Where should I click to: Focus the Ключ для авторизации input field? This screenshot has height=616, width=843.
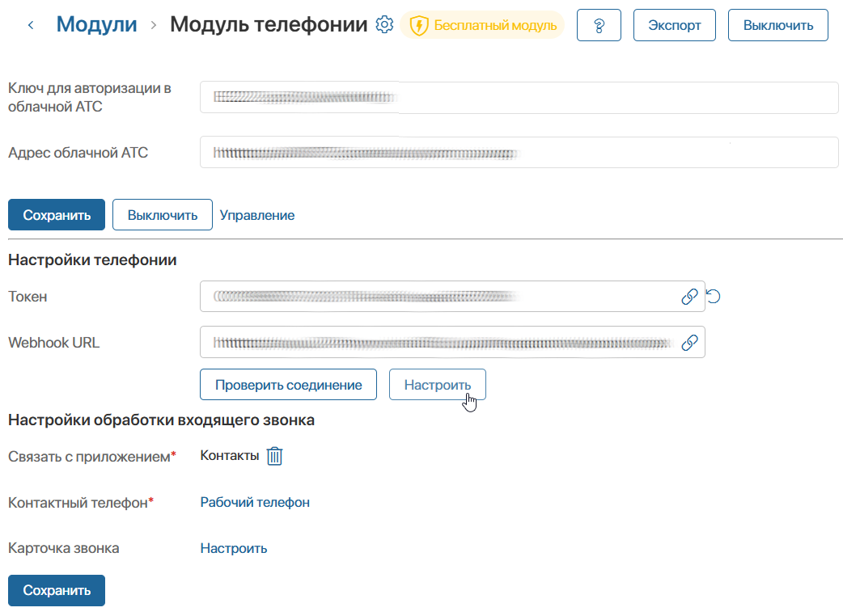coord(519,98)
